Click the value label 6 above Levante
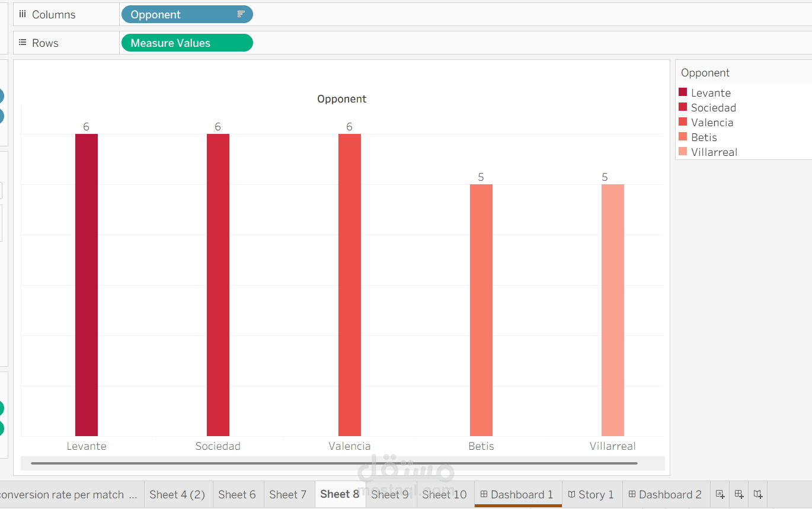Image resolution: width=812 pixels, height=509 pixels. click(87, 127)
